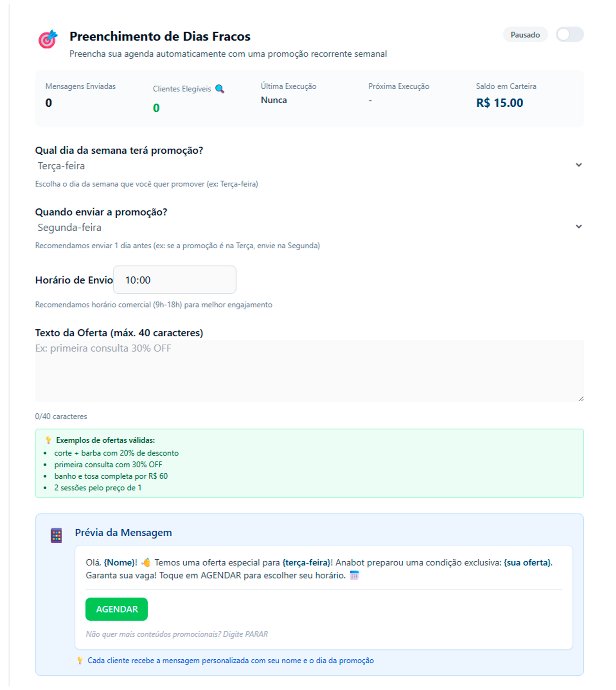Image resolution: width=616 pixels, height=690 pixels.
Task: Open the send day dropdown showing Segunda-feira
Action: pos(305,227)
